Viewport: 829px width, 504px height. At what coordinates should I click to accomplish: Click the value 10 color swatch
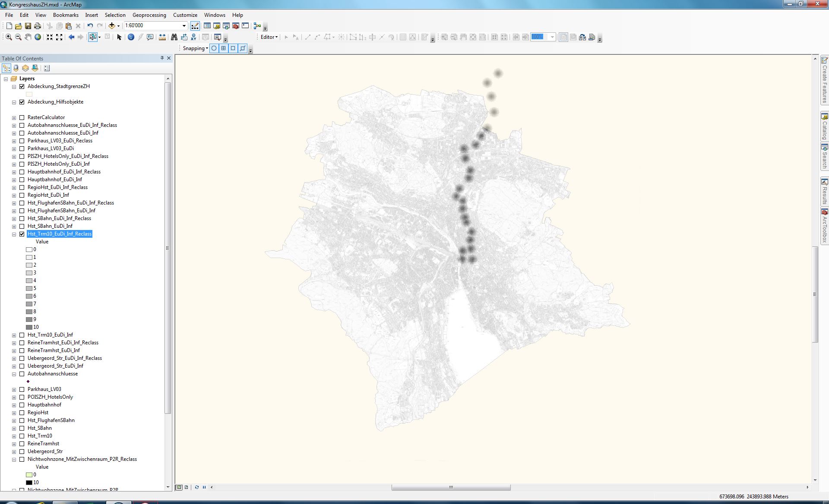[x=29, y=327]
